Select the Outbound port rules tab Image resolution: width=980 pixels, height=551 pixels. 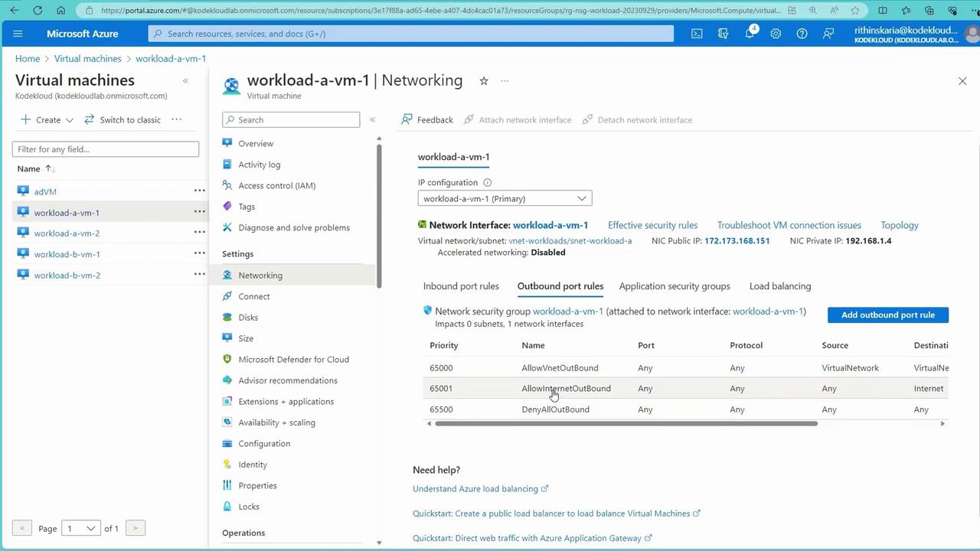pyautogui.click(x=560, y=286)
